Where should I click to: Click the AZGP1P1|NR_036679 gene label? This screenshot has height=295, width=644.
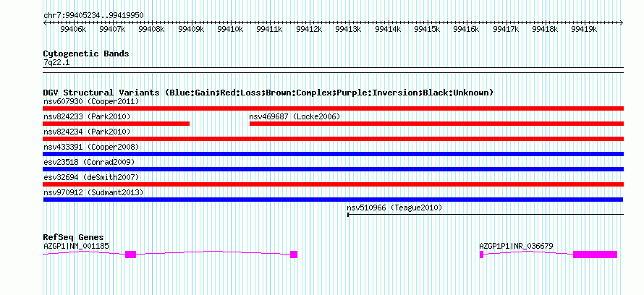click(516, 246)
